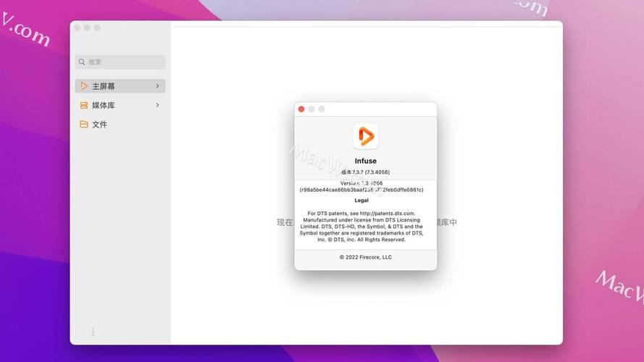Open the patents.dts.com link text
644x362 pixels.
(x=387, y=214)
